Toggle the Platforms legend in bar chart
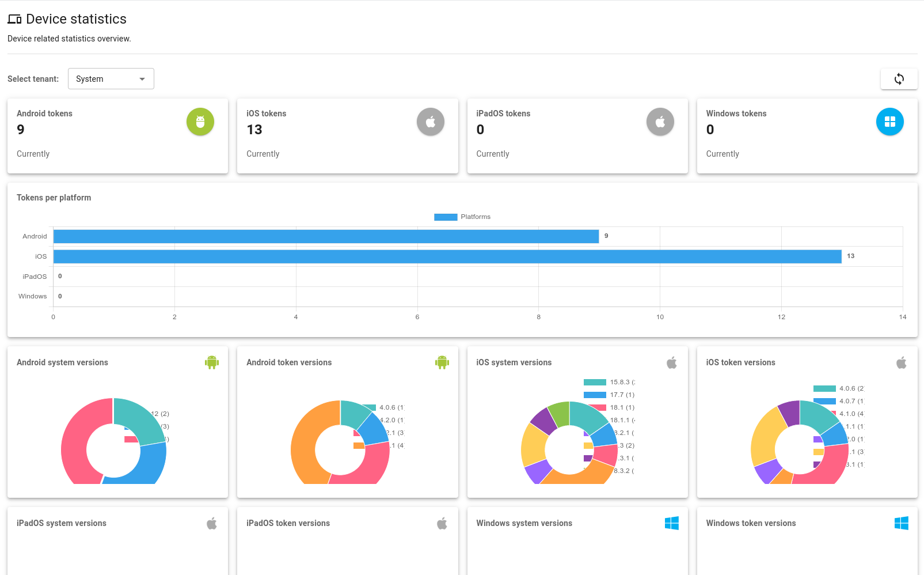The width and height of the screenshot is (924, 575). tap(462, 217)
